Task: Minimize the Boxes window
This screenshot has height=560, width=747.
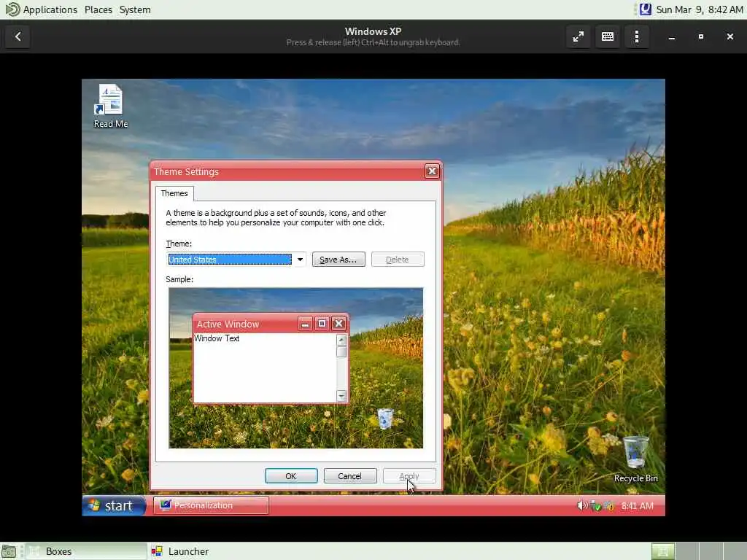Action: point(671,36)
